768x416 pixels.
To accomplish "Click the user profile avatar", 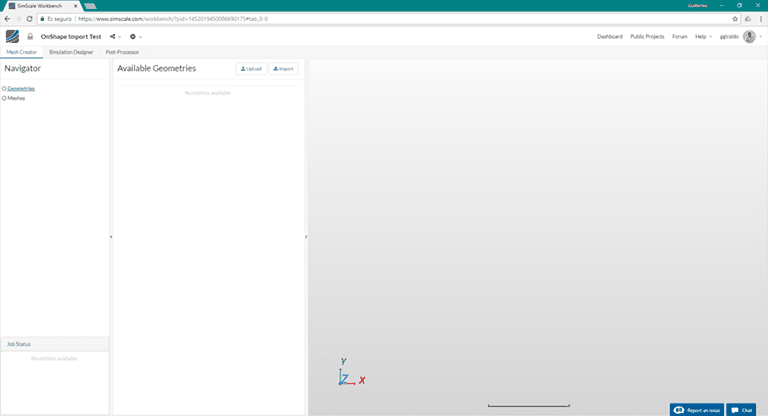I will click(749, 36).
